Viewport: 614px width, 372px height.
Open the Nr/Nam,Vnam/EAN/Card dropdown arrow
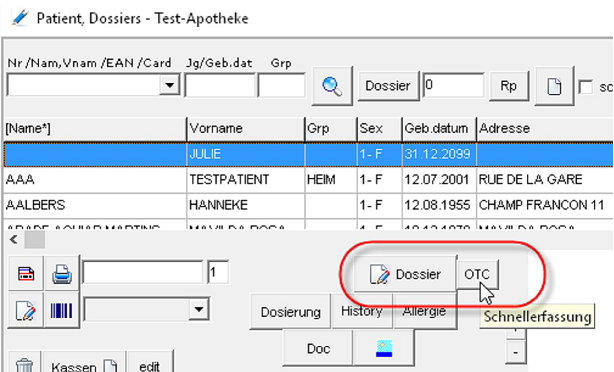click(x=169, y=85)
